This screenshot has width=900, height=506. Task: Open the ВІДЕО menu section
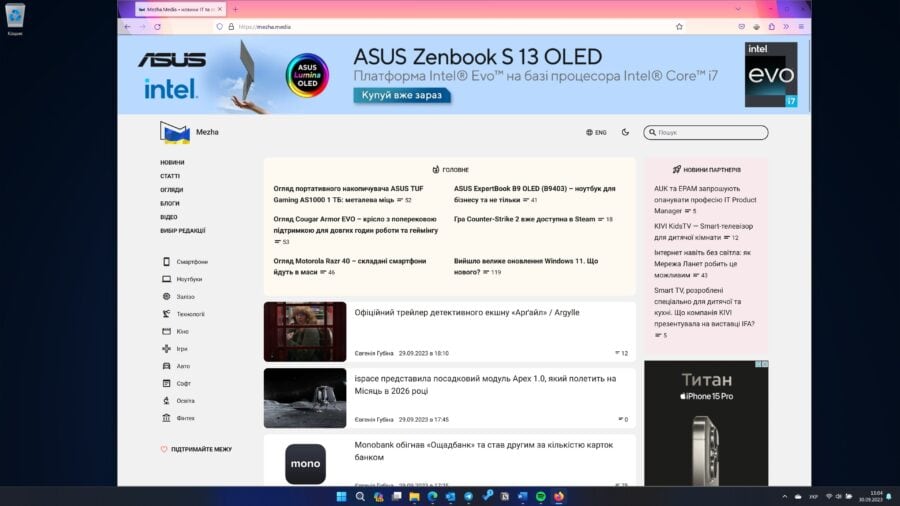point(169,217)
